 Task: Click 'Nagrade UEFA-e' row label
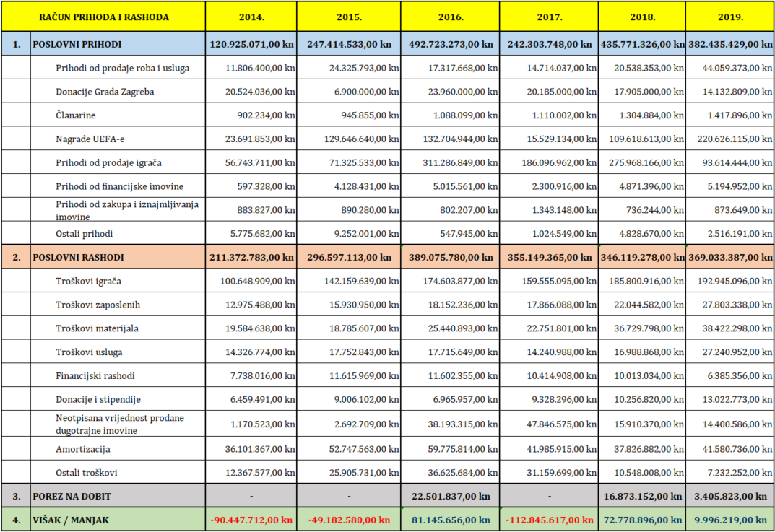(x=90, y=139)
